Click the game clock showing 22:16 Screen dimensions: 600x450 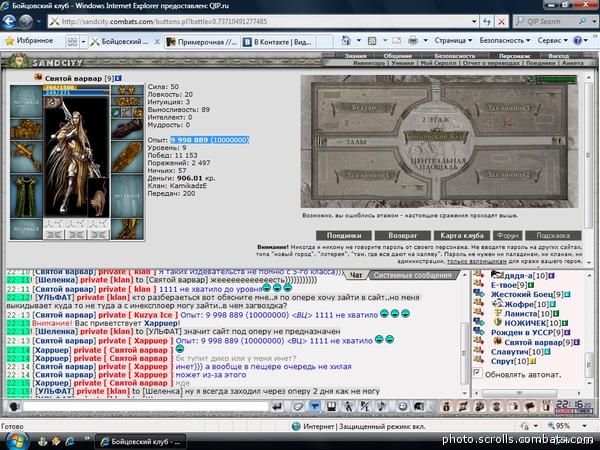point(572,406)
